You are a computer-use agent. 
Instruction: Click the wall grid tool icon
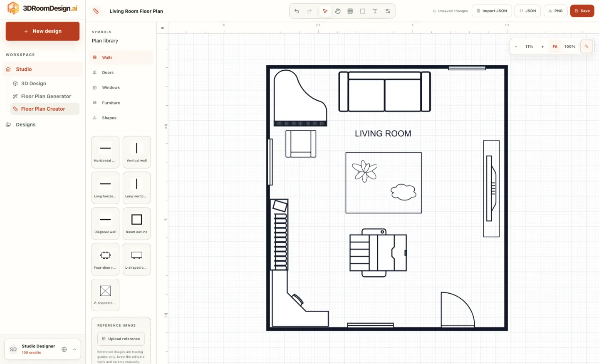click(x=350, y=11)
